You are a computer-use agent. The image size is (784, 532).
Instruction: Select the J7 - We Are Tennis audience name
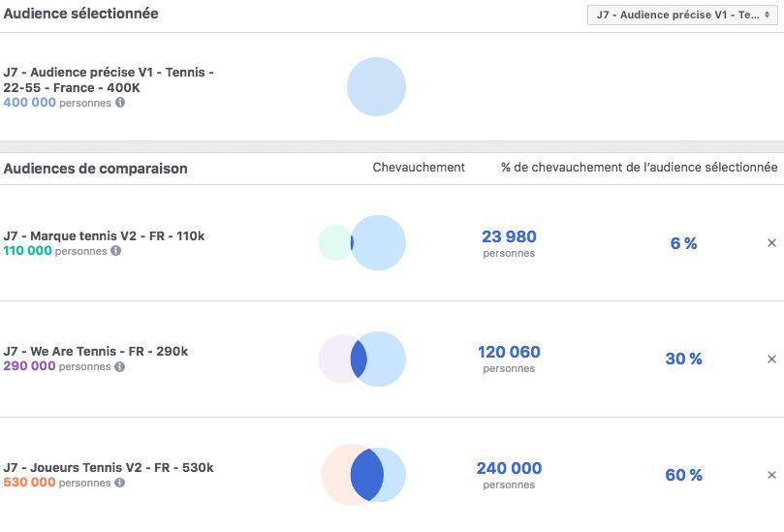pos(96,351)
